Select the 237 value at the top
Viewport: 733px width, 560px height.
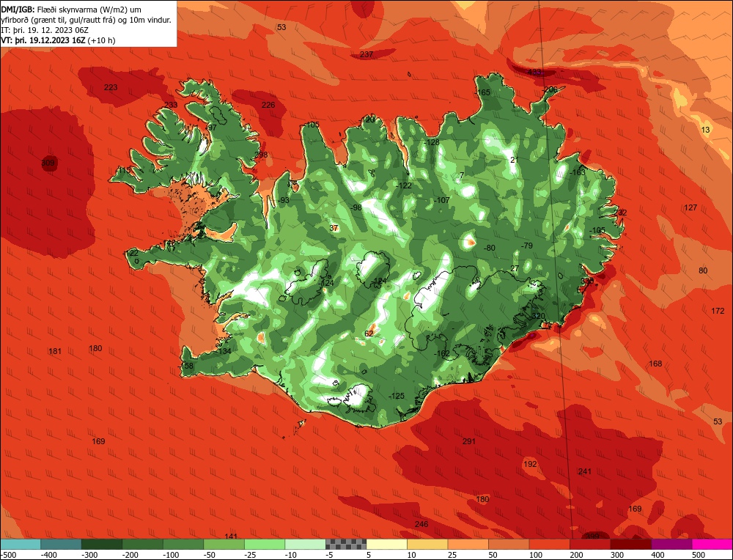pyautogui.click(x=366, y=54)
